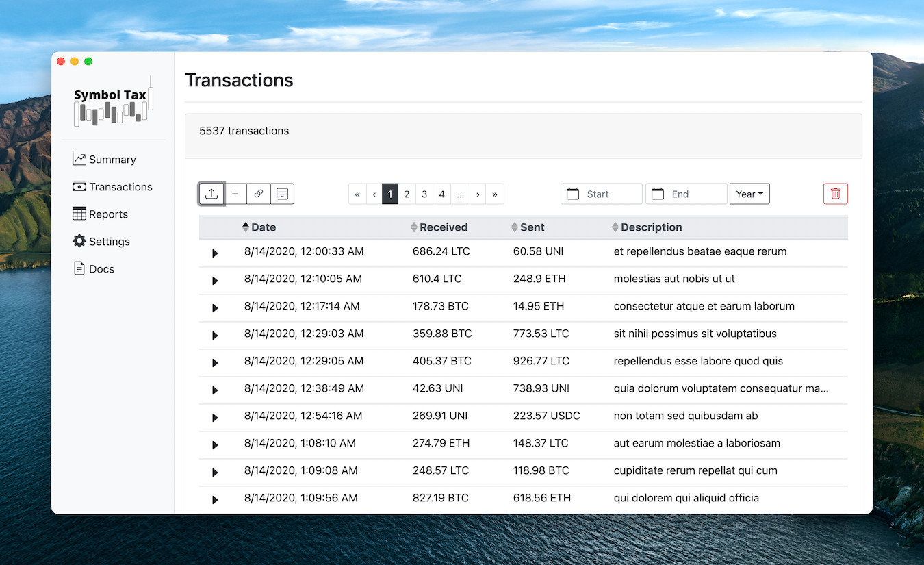Click the plus add transaction button
The height and width of the screenshot is (565, 924).
pos(235,194)
